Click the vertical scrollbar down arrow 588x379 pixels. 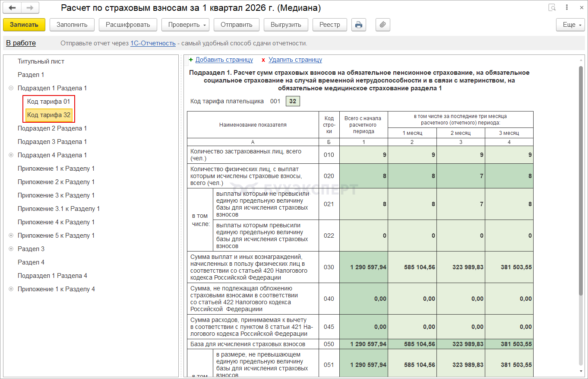coord(581,371)
